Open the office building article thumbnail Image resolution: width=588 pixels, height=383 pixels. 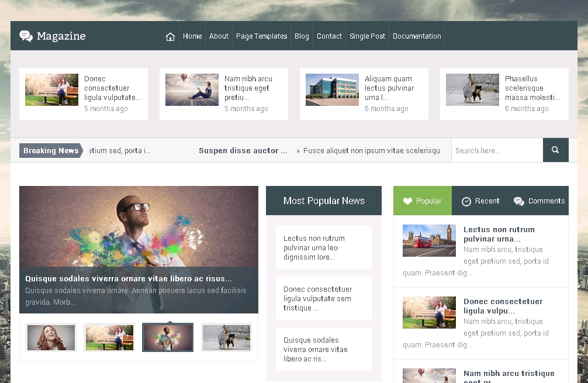pos(332,89)
